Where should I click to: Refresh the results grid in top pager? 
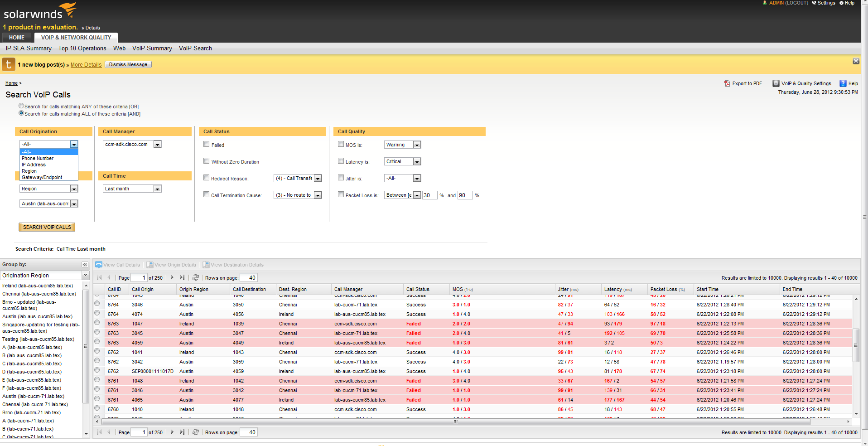coord(196,278)
